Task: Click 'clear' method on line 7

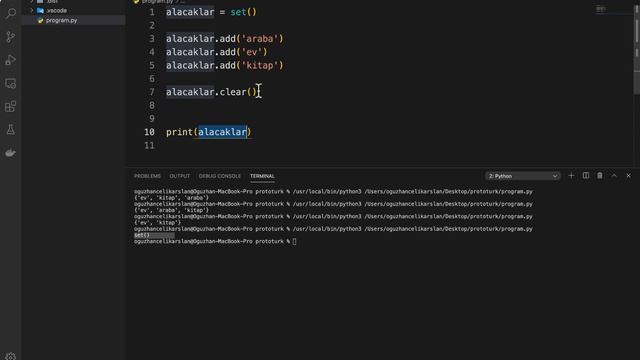Action: point(233,92)
